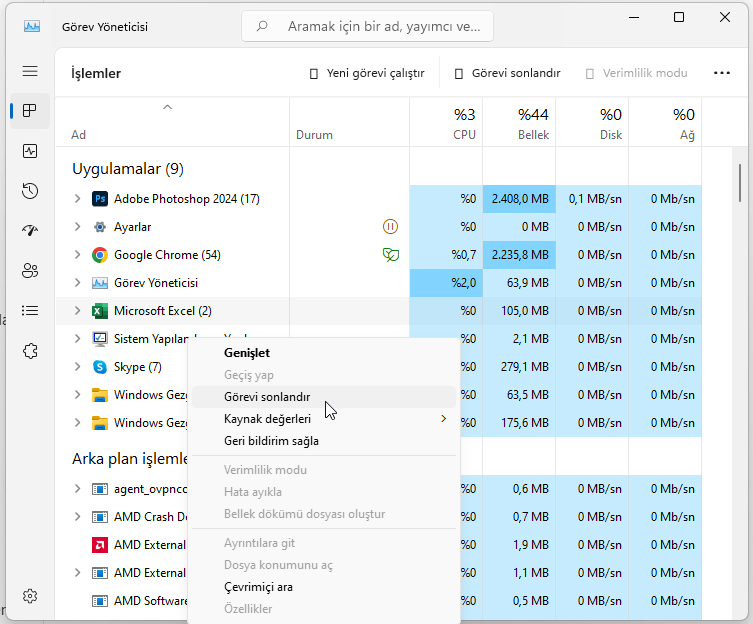Click the 105,0 MB memory cell
Image resolution: width=753 pixels, height=624 pixels.
point(519,311)
